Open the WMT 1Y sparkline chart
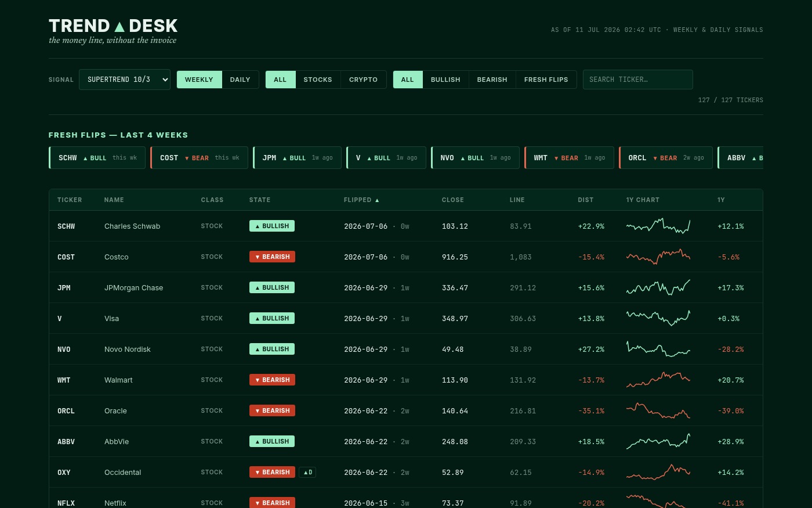 [x=658, y=380]
